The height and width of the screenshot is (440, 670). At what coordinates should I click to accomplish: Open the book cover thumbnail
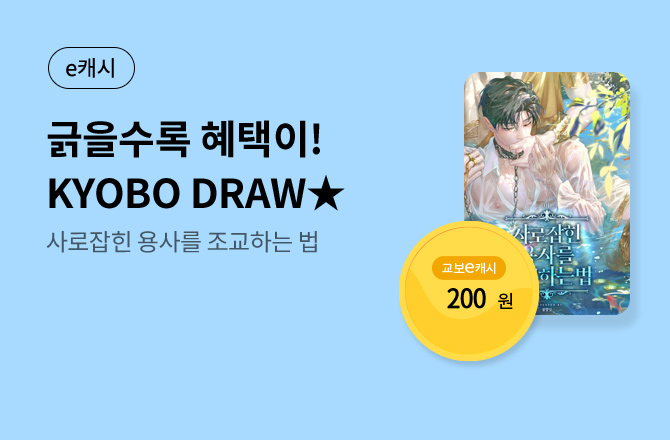coord(547,194)
